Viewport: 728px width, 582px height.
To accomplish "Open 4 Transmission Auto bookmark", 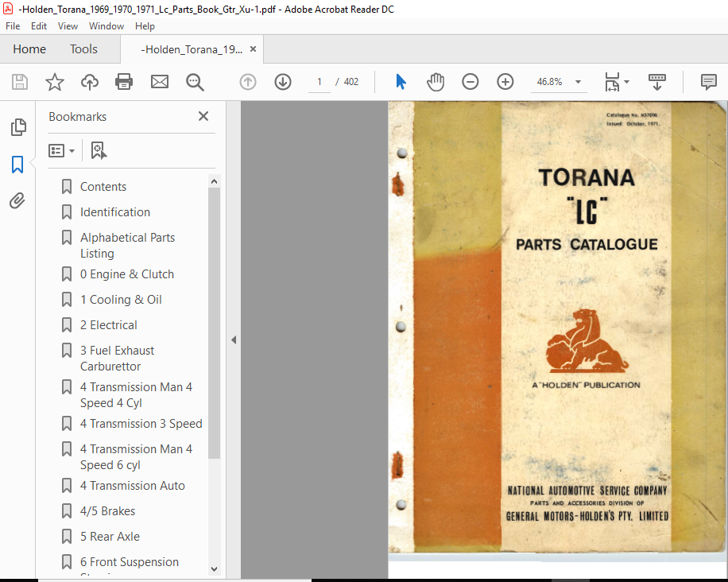I will click(x=132, y=486).
